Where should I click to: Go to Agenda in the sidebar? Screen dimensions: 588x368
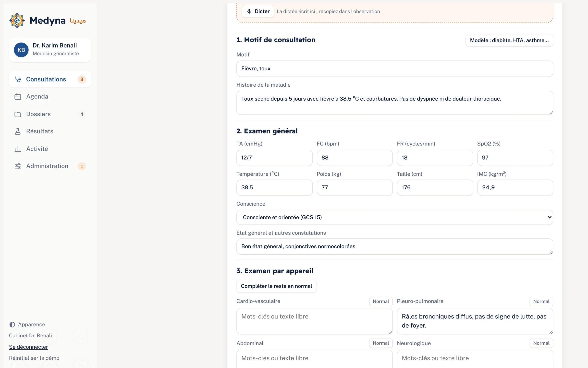click(50, 97)
